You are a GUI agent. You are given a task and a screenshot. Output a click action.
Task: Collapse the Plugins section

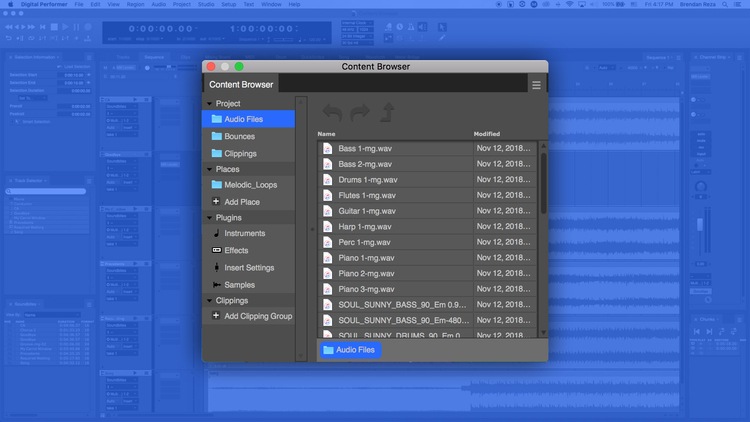point(210,217)
